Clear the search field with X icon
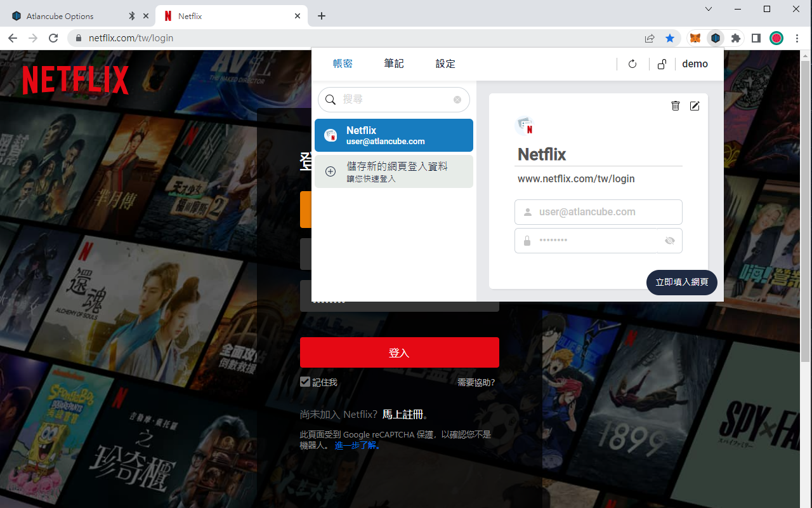Screen dimensions: 812x508 coord(457,100)
